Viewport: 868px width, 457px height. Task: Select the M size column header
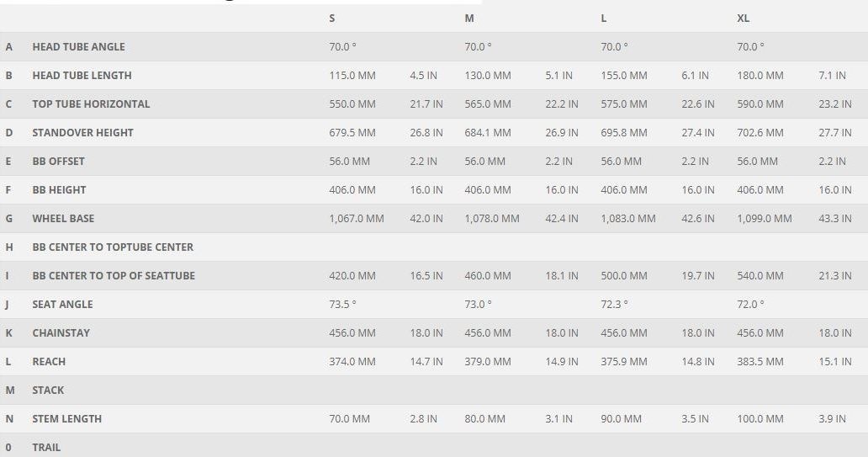(469, 19)
